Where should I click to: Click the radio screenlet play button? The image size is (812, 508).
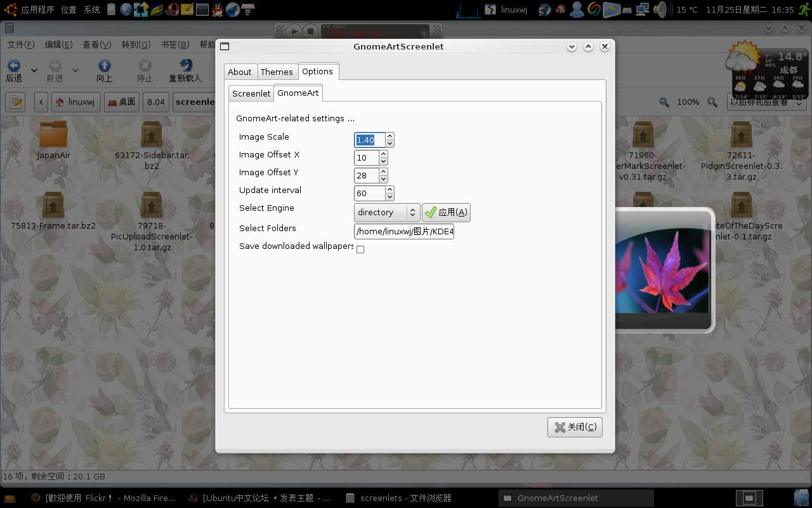[x=293, y=31]
